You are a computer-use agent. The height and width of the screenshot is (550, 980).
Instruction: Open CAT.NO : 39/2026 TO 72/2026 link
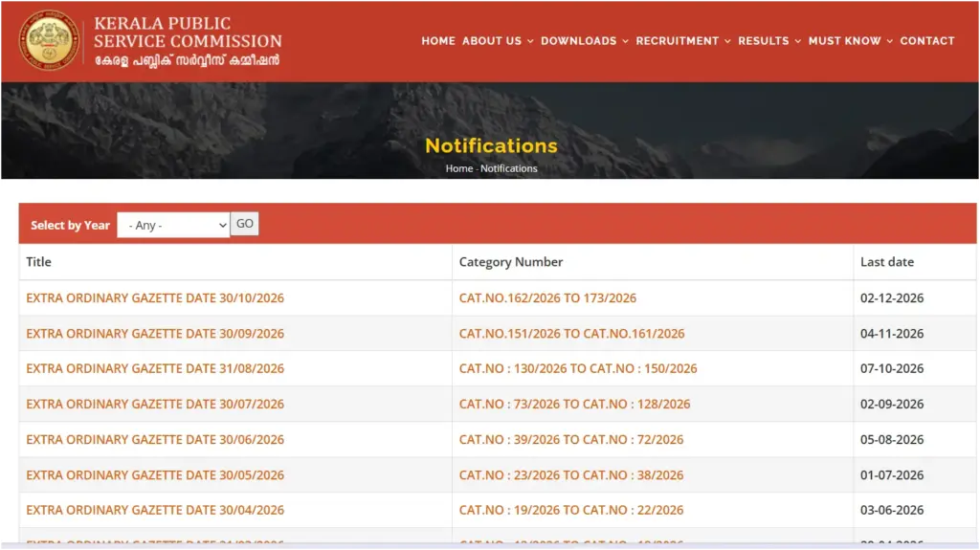pyautogui.click(x=571, y=440)
